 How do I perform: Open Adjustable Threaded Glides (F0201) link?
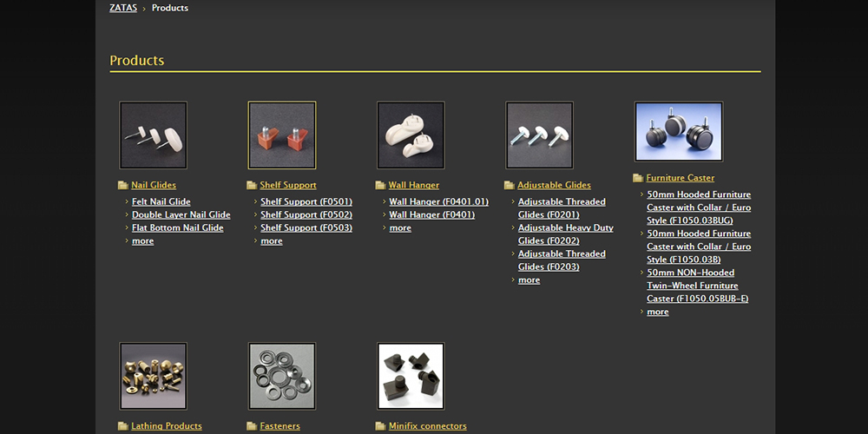(x=562, y=208)
